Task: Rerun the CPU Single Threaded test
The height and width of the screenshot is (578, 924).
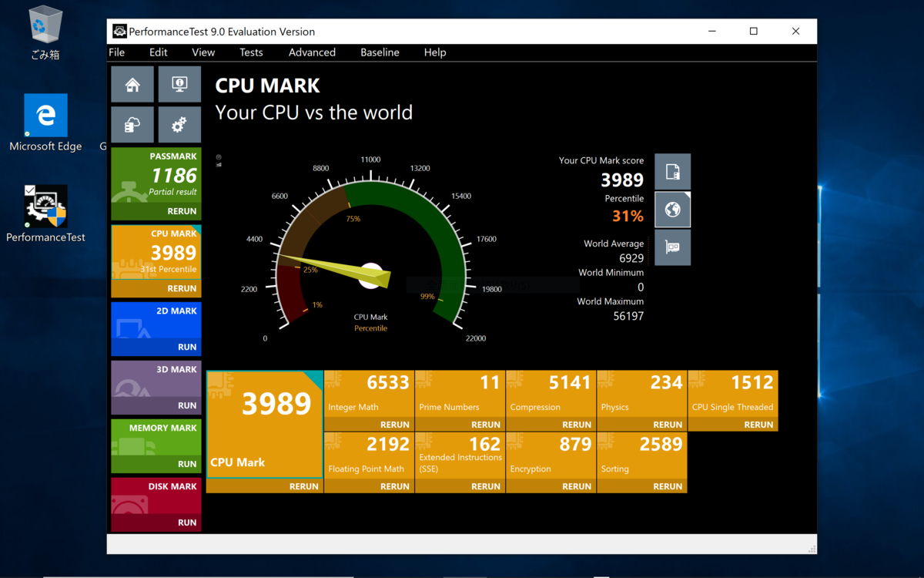Action: pos(758,425)
